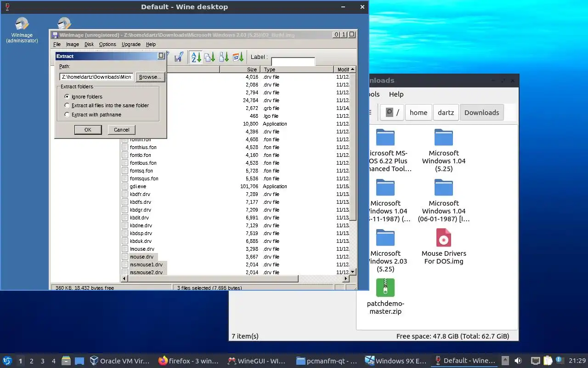Switch to pcmanfm-qt taskbar entry
The image size is (588, 368).
click(326, 361)
